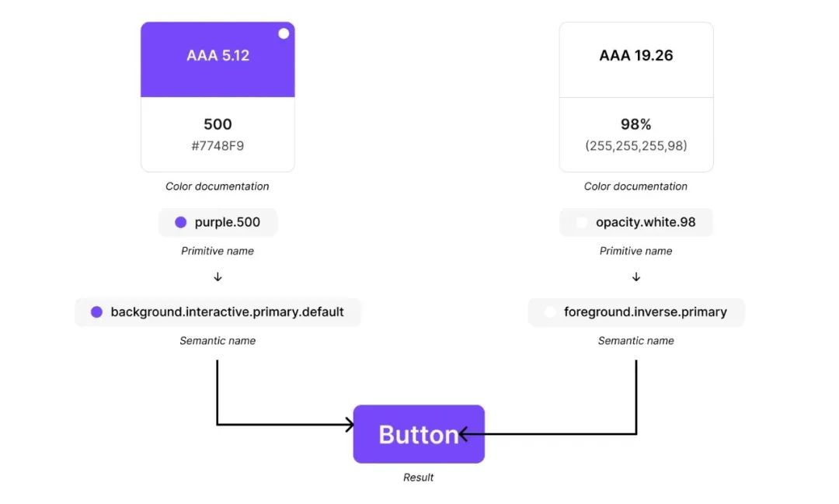Click the white AAA 19.26 swatch

pos(636,60)
